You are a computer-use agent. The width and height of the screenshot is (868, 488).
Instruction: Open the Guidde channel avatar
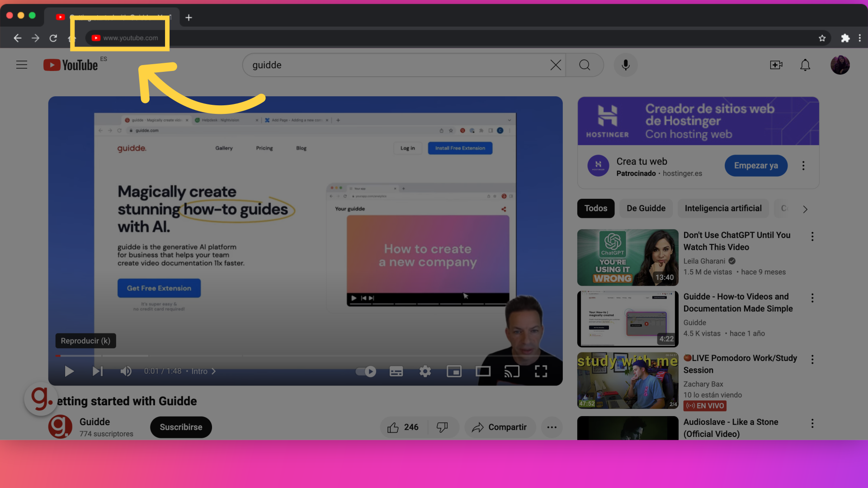click(61, 427)
